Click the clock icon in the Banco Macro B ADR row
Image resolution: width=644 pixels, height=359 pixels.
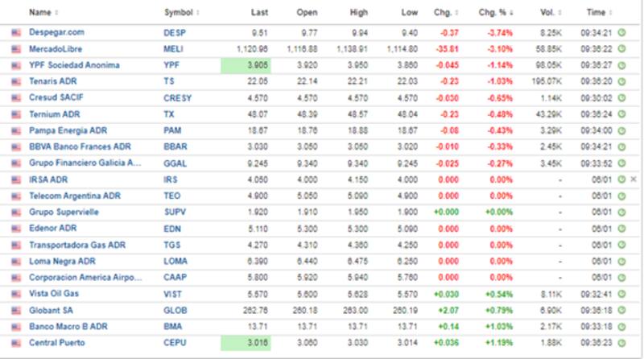(x=621, y=326)
